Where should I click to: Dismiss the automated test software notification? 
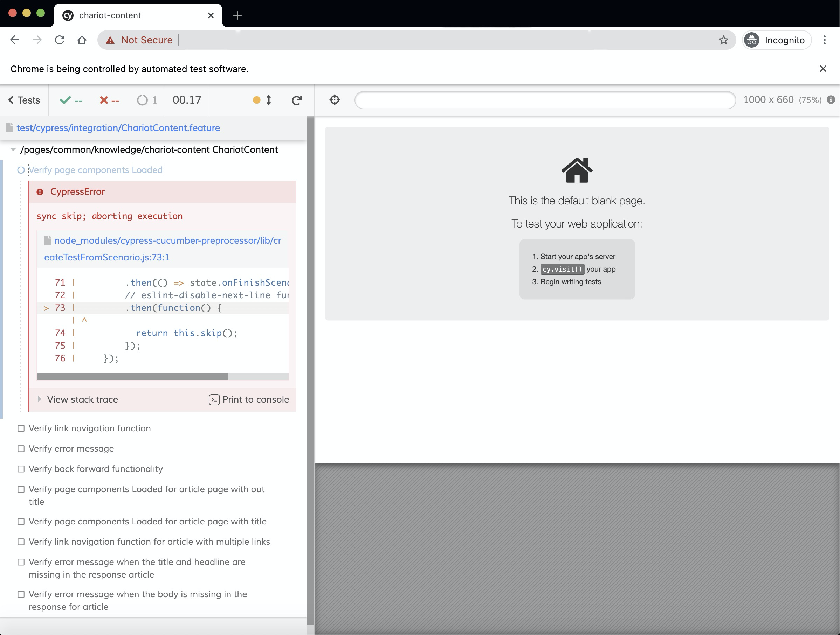pyautogui.click(x=823, y=69)
